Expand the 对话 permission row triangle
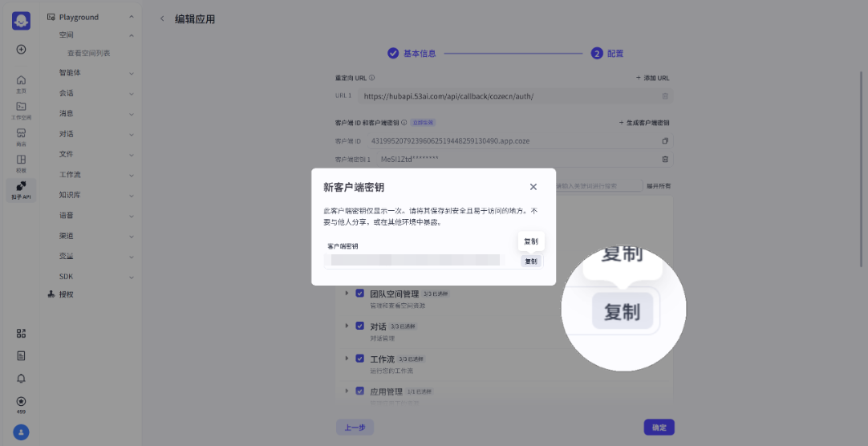 pos(347,326)
